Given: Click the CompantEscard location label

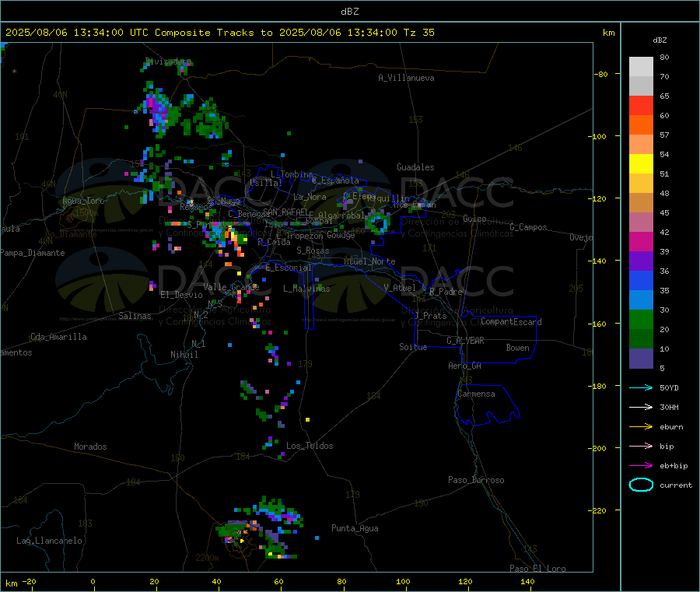Looking at the screenshot, I should click(x=511, y=321).
